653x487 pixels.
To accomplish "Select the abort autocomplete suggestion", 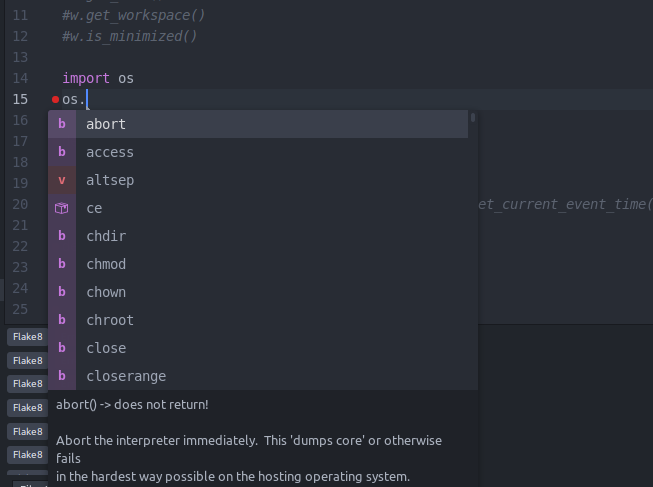I will pyautogui.click(x=258, y=124).
